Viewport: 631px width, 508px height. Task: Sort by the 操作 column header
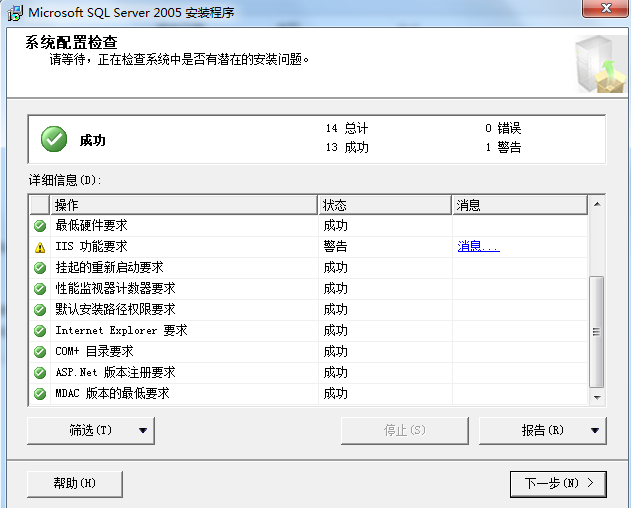(x=184, y=205)
